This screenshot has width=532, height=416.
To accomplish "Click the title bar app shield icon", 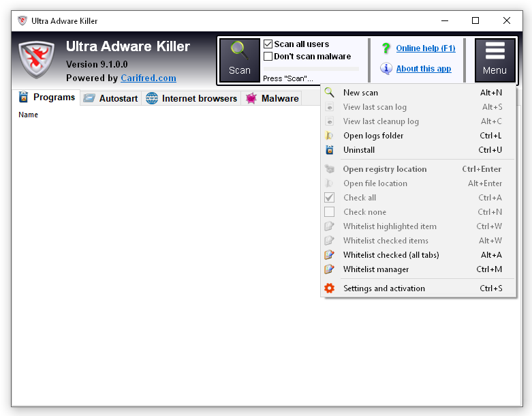I will click(x=22, y=20).
